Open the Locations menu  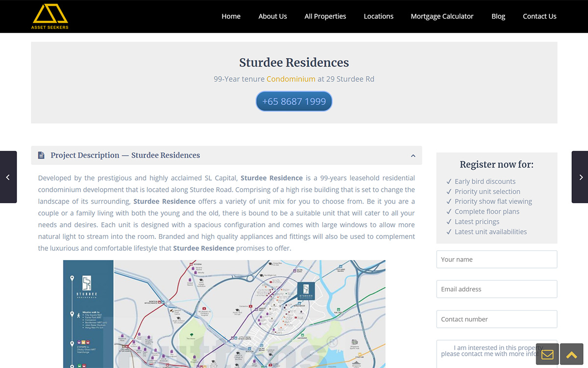click(378, 16)
